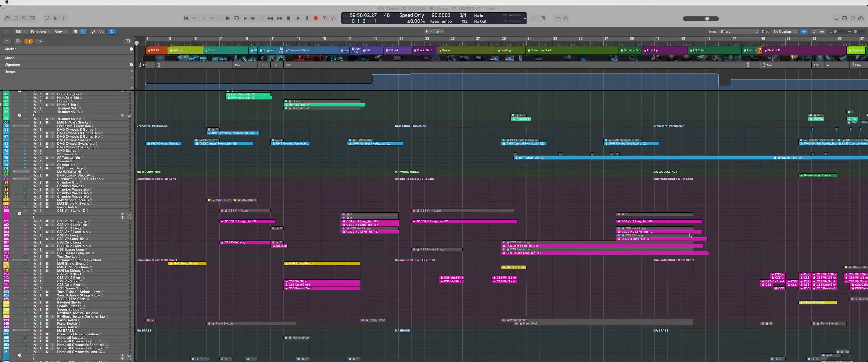Switch to list tracks view icon

83,32
